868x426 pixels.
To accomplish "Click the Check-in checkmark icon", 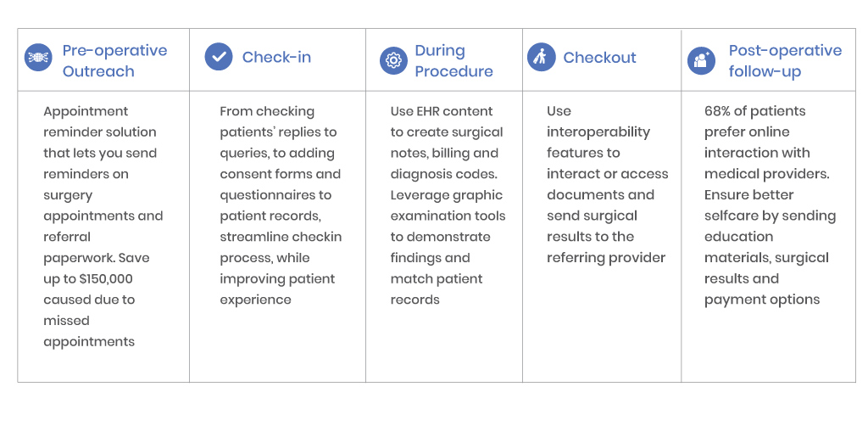I will click(x=219, y=57).
